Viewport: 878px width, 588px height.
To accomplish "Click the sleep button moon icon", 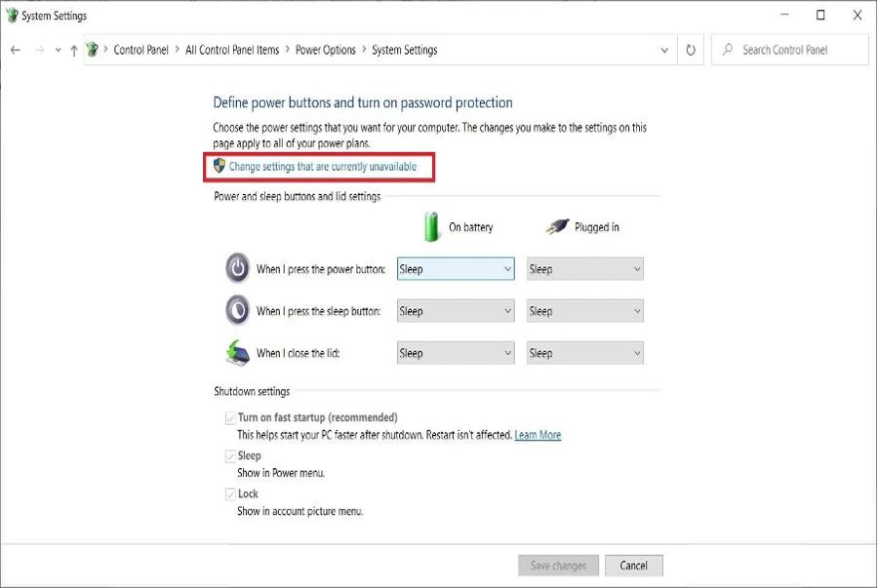I will [237, 310].
